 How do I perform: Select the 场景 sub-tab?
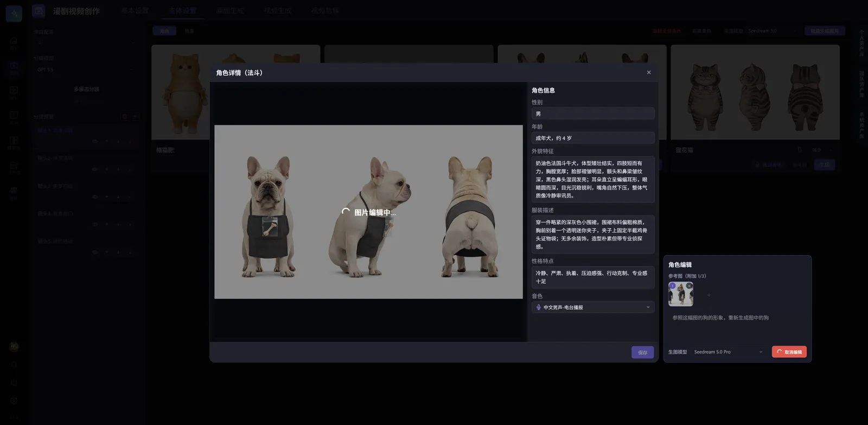(x=189, y=31)
